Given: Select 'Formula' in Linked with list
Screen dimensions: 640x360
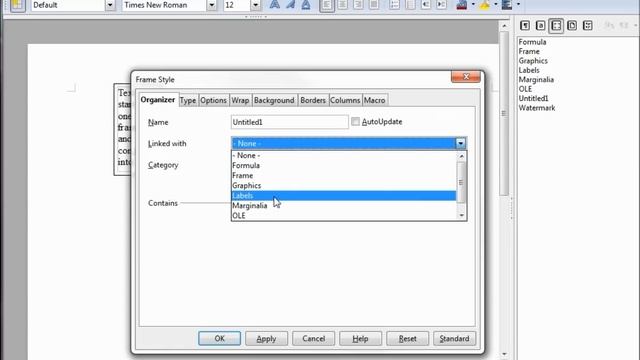Looking at the screenshot, I should click(x=344, y=165).
